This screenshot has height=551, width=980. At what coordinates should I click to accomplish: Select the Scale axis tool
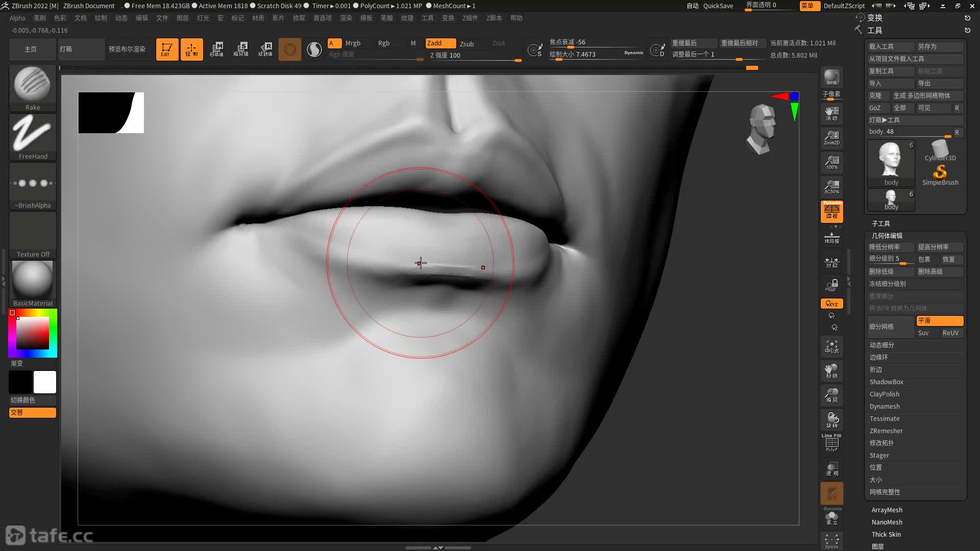[x=241, y=49]
